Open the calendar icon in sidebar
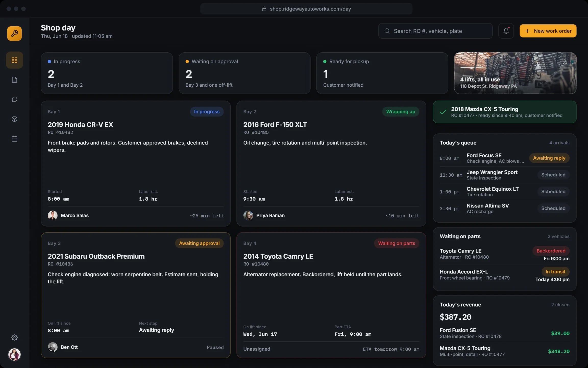The image size is (588, 368). tap(15, 139)
